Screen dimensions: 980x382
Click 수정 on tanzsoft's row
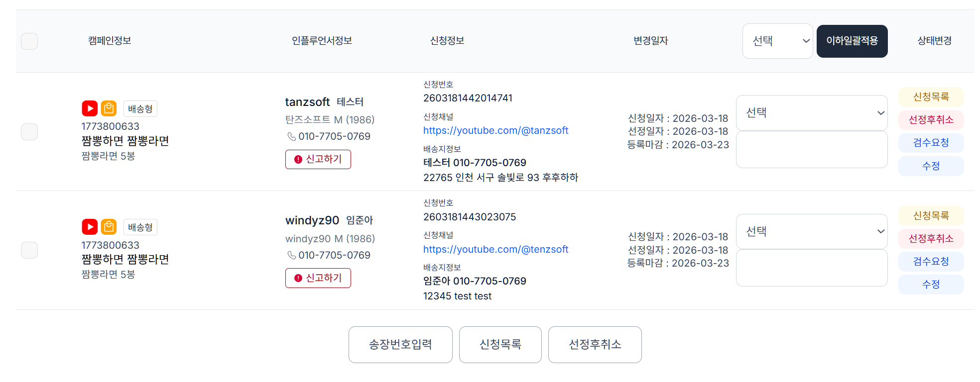tap(931, 166)
